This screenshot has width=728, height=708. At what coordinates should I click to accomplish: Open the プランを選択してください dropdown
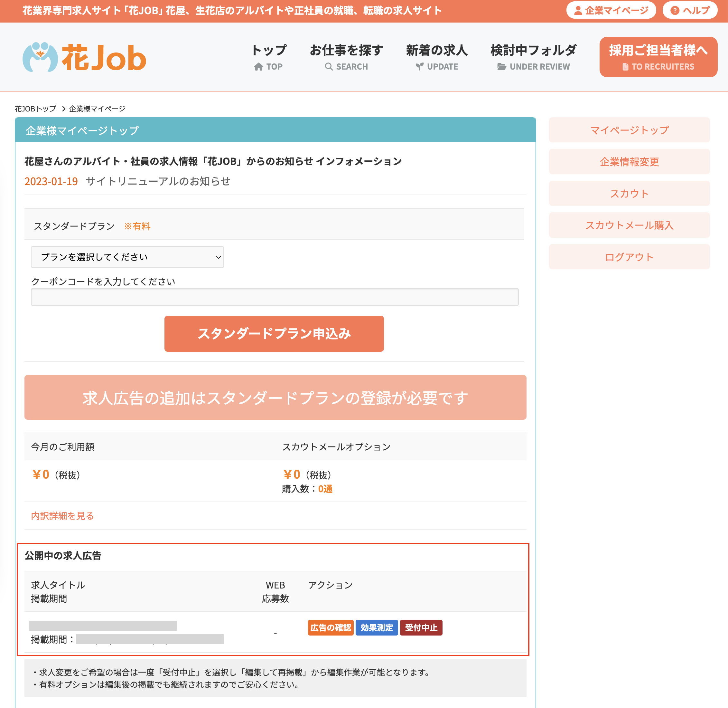pos(127,257)
